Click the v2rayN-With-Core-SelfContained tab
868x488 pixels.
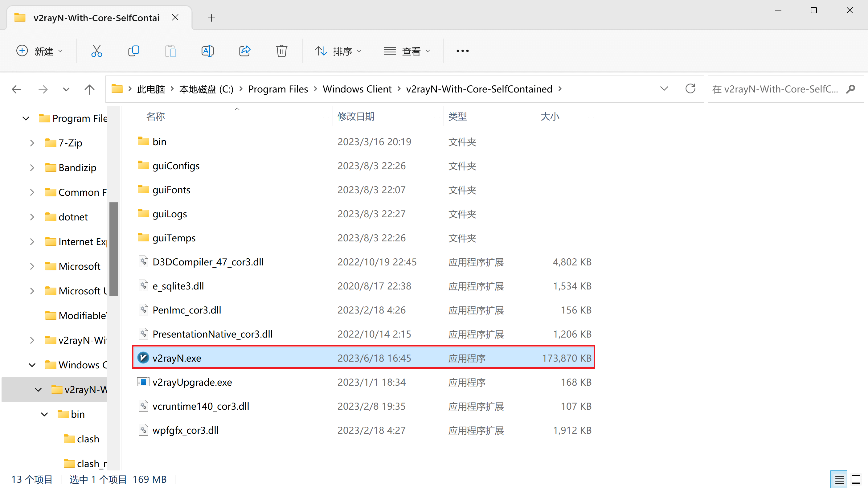pyautogui.click(x=92, y=17)
